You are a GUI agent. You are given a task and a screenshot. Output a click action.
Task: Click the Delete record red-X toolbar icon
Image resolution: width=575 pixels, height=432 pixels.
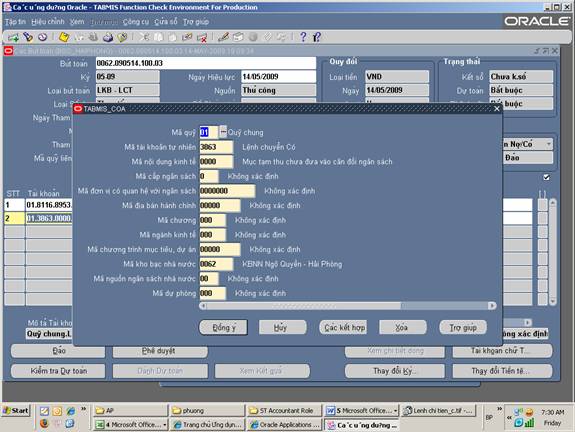tap(202, 37)
